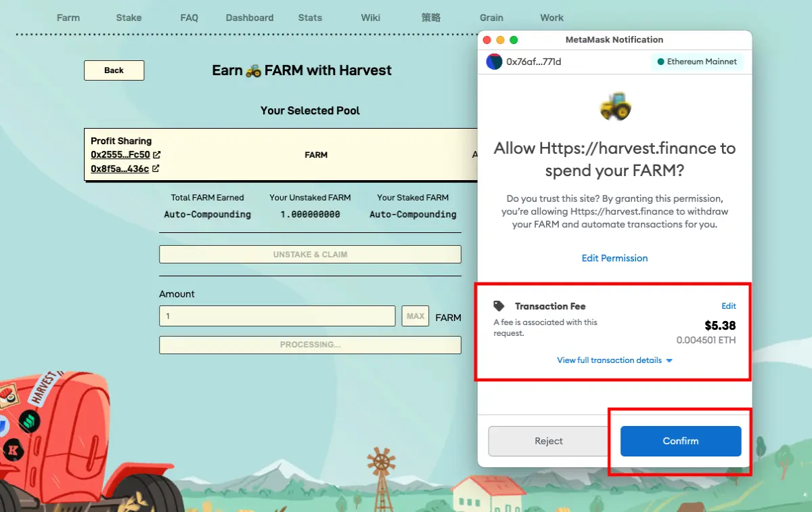Viewport: 812px width, 512px height.
Task: Click the tractor FARM token icon in MetaMask
Action: pos(615,106)
